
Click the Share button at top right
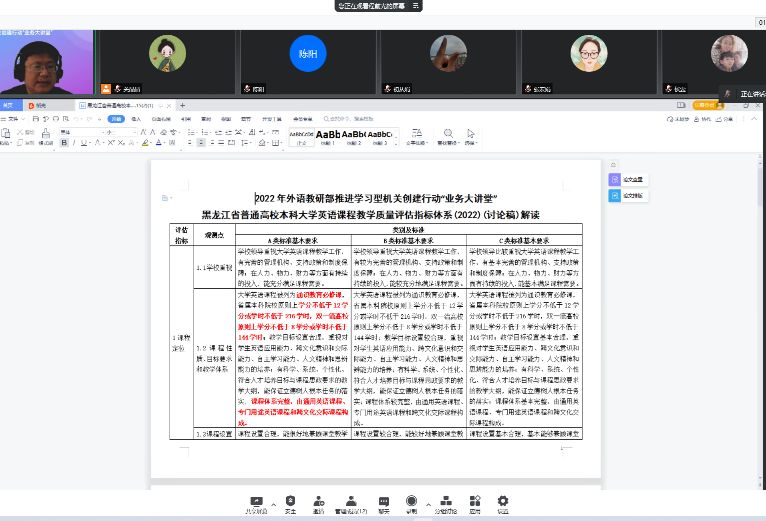[x=724, y=119]
